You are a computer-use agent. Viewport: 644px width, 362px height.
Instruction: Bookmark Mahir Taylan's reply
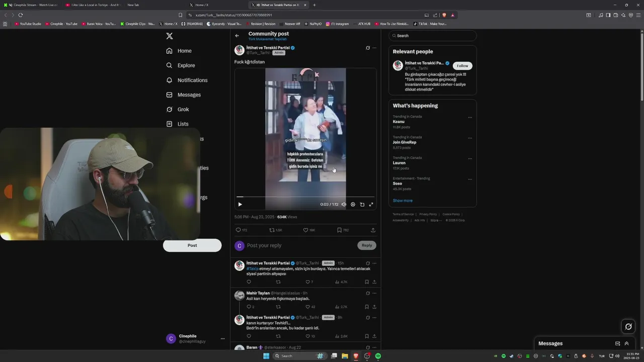point(367,307)
